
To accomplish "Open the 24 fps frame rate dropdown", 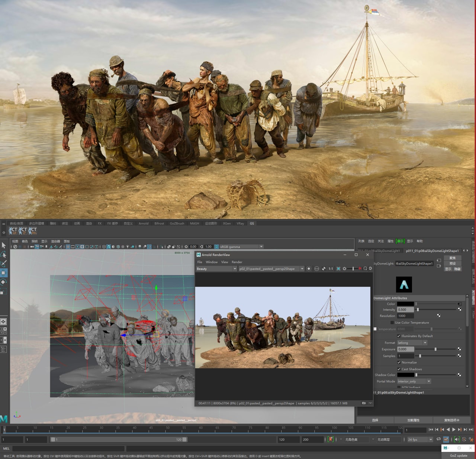I will [420, 439].
